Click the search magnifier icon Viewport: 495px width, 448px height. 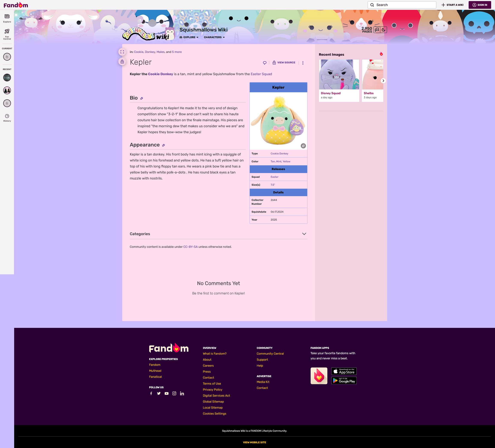click(372, 5)
